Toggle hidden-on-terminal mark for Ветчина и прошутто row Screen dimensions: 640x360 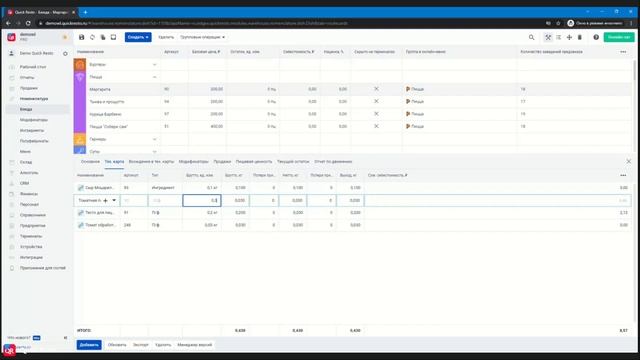point(376,101)
